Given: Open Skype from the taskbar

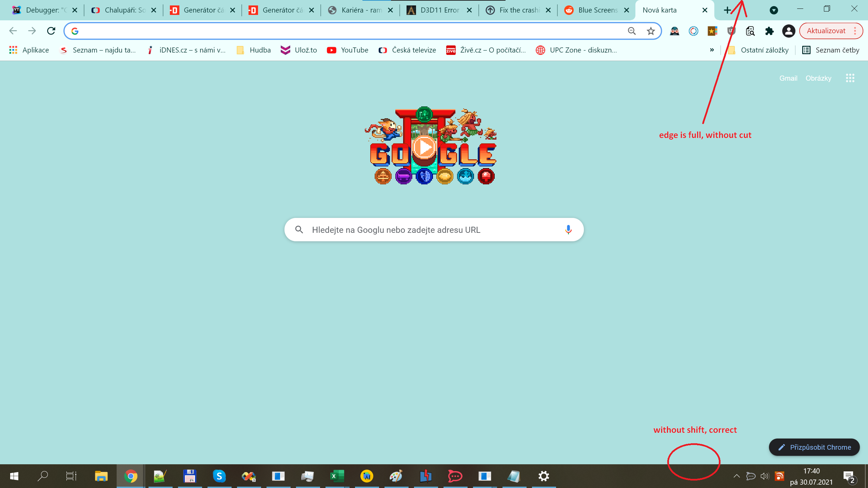Looking at the screenshot, I should coord(219,476).
